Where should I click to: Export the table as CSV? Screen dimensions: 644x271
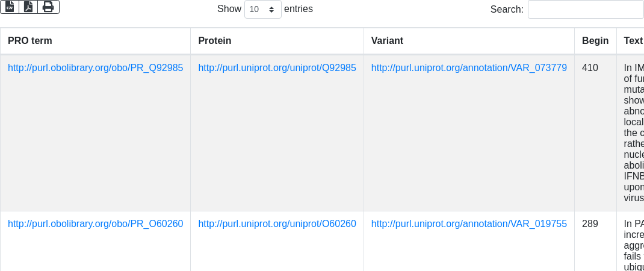[x=10, y=7]
